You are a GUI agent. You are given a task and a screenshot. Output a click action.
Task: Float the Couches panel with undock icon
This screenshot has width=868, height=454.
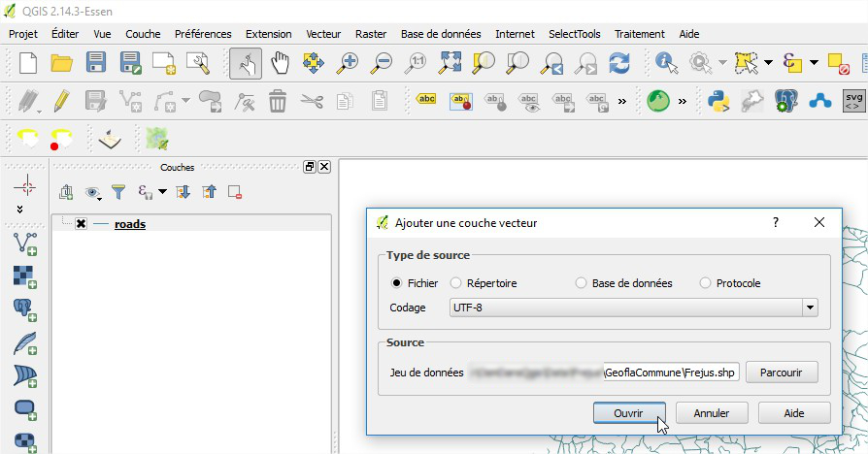[310, 167]
